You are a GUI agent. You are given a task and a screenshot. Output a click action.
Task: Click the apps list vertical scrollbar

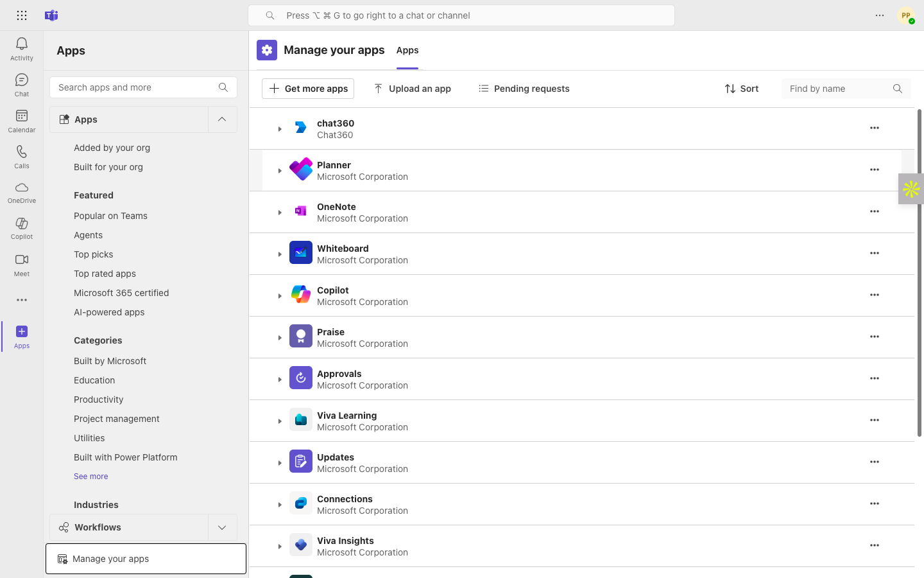point(920,273)
